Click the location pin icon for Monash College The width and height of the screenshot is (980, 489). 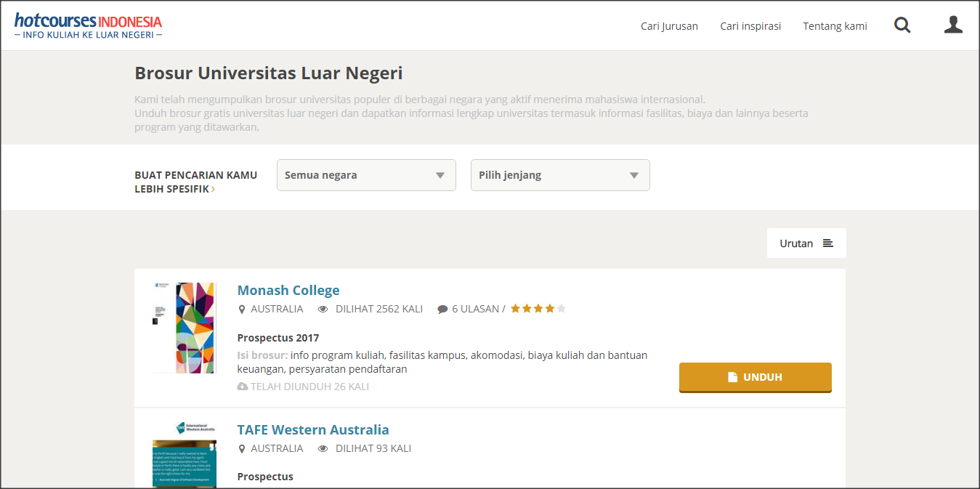pos(242,310)
